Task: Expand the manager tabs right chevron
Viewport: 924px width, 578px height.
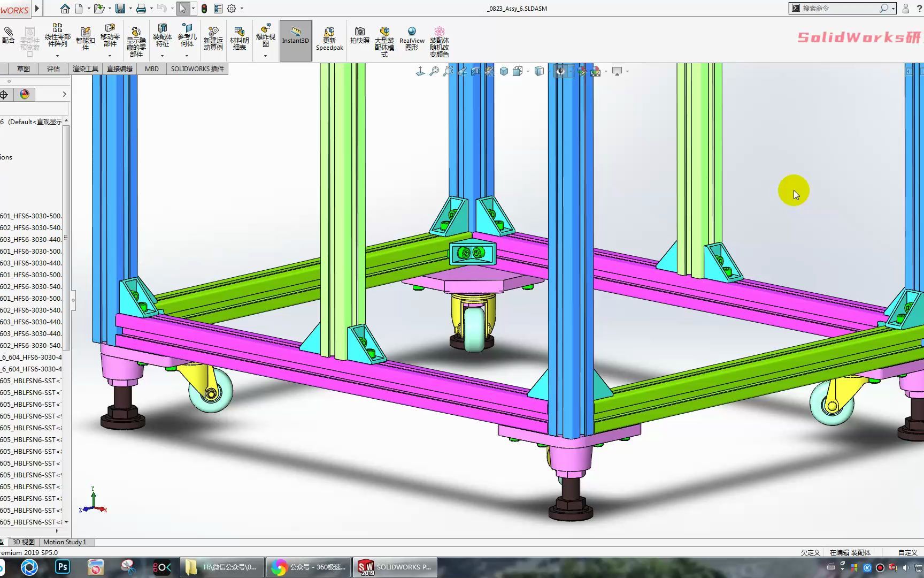Action: [x=64, y=95]
